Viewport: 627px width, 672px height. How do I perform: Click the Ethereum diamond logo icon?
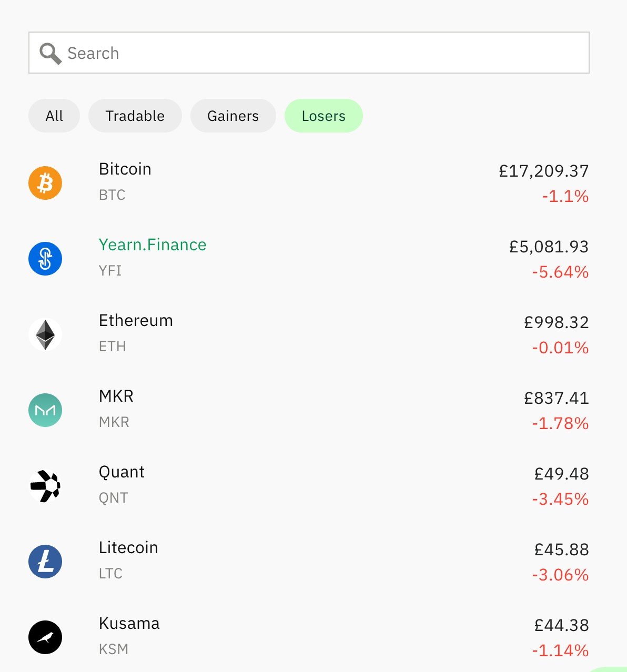tap(45, 334)
